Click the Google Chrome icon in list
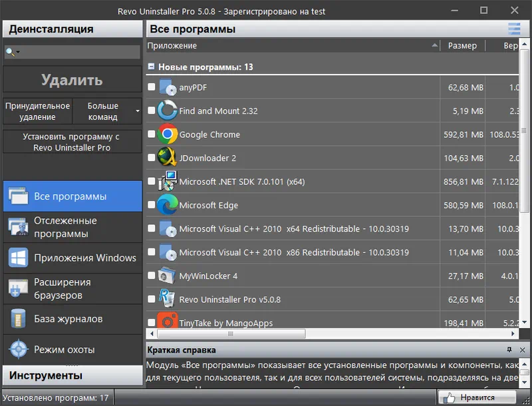The image size is (532, 406). pyautogui.click(x=168, y=134)
